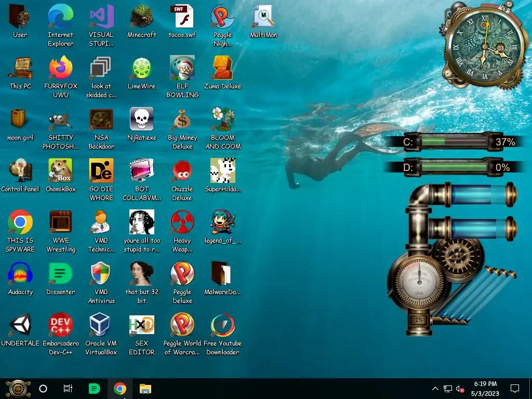Show hidden system tray icons
The height and width of the screenshot is (399, 532).
point(435,389)
